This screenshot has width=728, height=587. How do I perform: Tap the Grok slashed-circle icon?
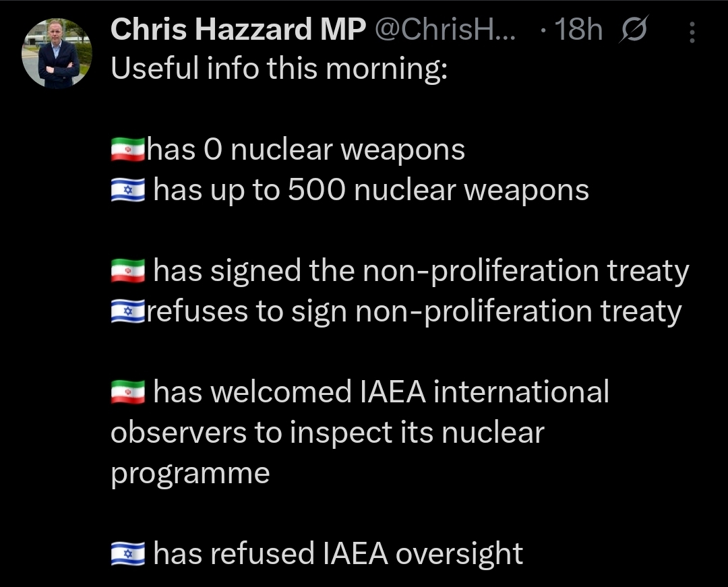633,29
